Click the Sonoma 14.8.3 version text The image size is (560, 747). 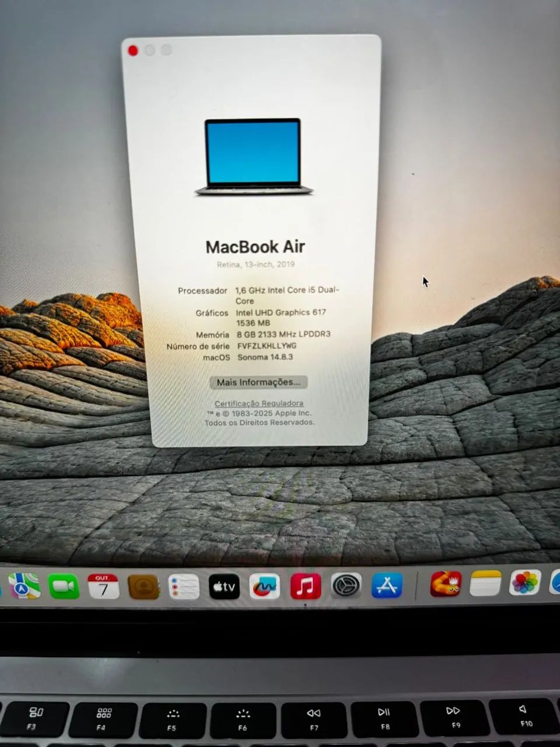pyautogui.click(x=265, y=357)
